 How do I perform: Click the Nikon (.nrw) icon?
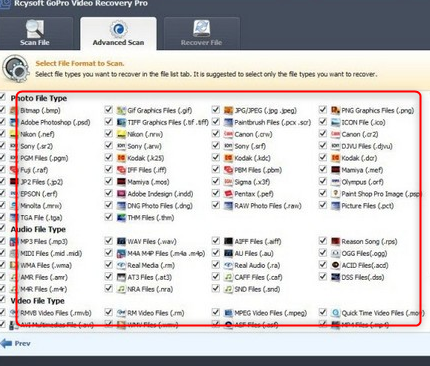point(121,134)
